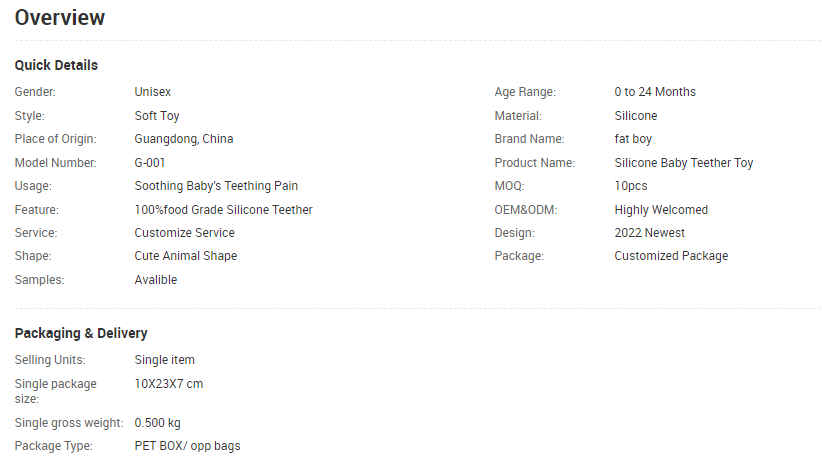Select model number G-001
Screen dimensions: 822x462
point(150,163)
